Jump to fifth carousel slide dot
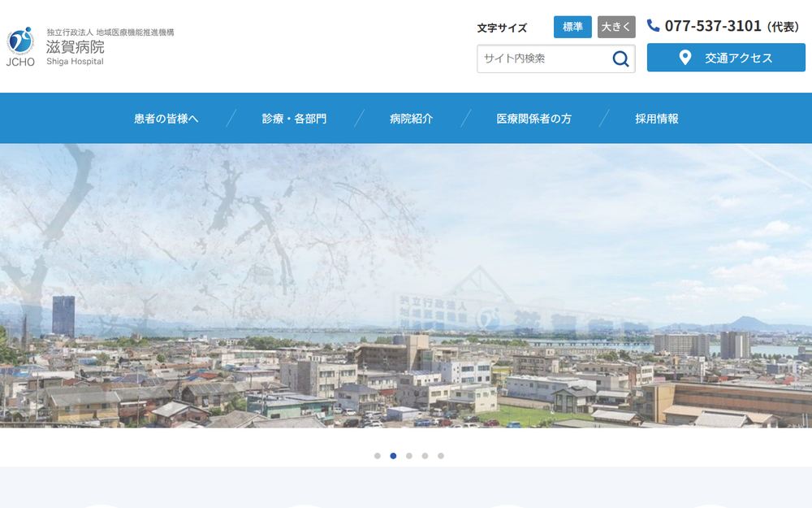The image size is (812, 508). coord(441,456)
